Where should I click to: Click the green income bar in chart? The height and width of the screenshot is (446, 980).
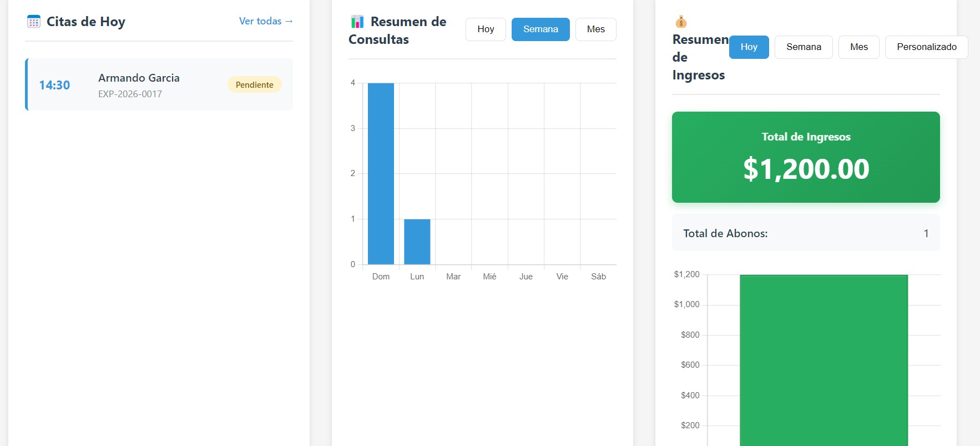tap(824, 361)
